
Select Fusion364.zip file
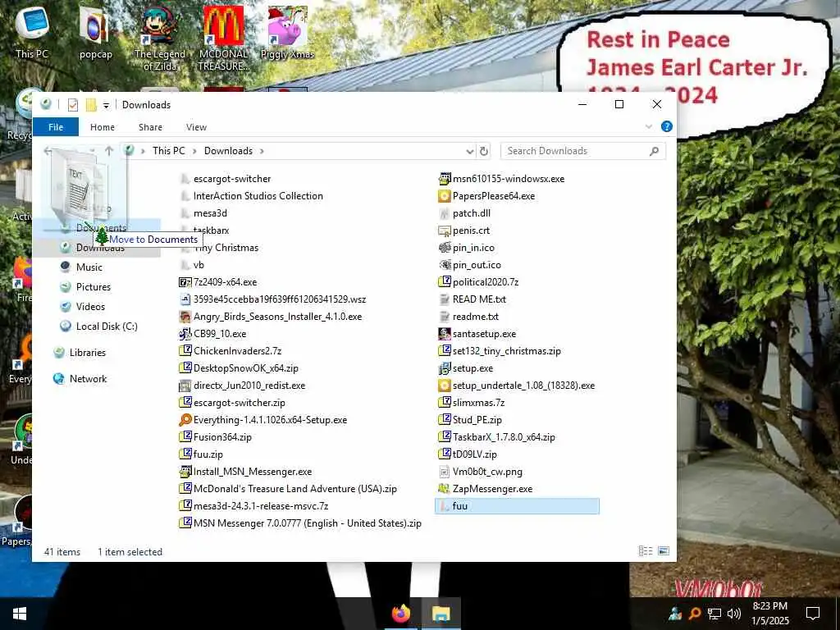pyautogui.click(x=216, y=437)
